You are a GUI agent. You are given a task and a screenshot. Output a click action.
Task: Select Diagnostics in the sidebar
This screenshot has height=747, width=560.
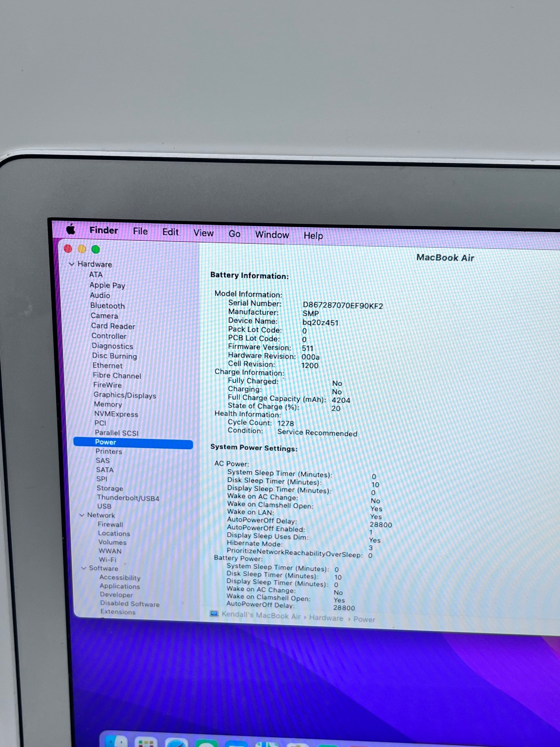pos(112,346)
